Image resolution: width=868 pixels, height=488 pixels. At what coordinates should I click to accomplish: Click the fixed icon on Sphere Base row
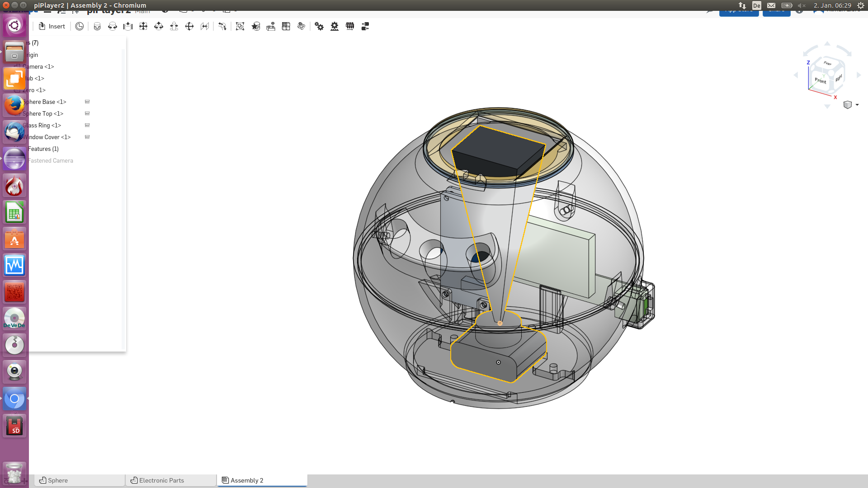87,102
